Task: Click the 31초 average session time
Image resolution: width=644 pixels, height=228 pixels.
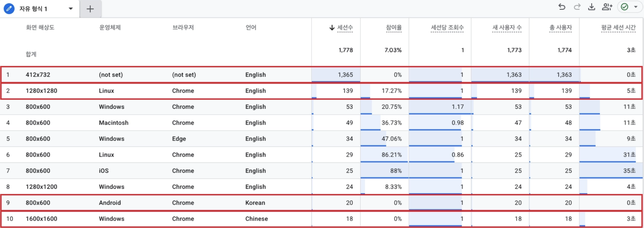Action: [630, 155]
